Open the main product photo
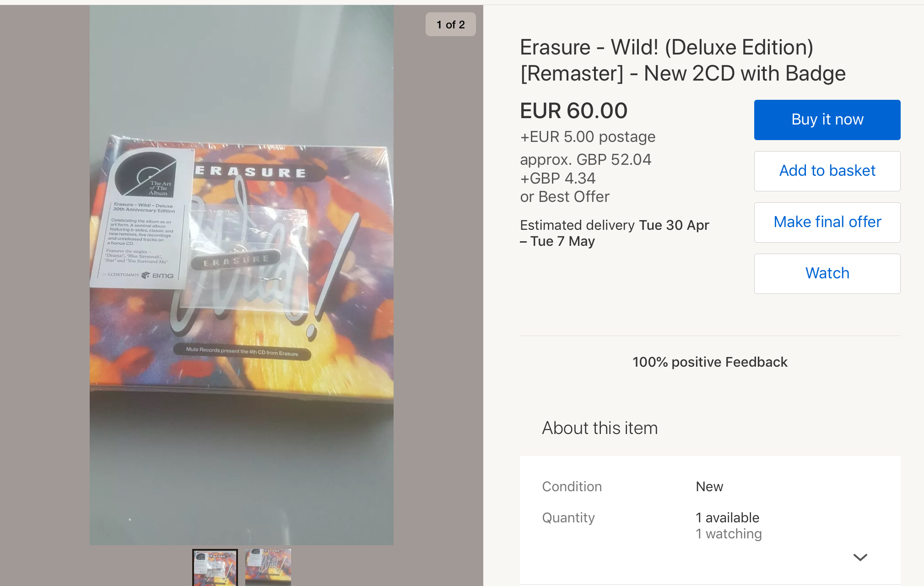The image size is (924, 586). (x=241, y=275)
